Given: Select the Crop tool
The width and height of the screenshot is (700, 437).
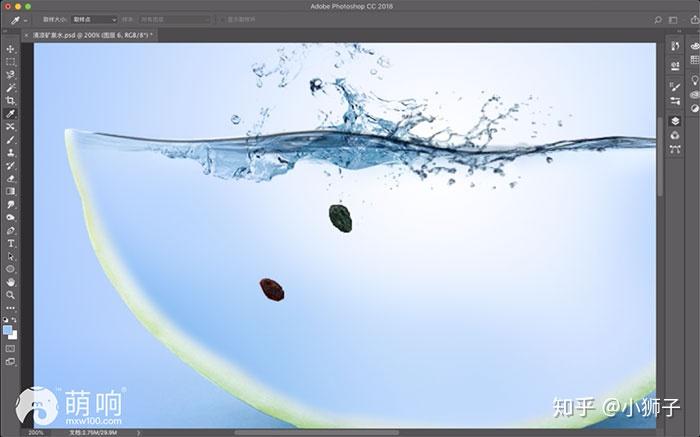Looking at the screenshot, I should (10, 100).
